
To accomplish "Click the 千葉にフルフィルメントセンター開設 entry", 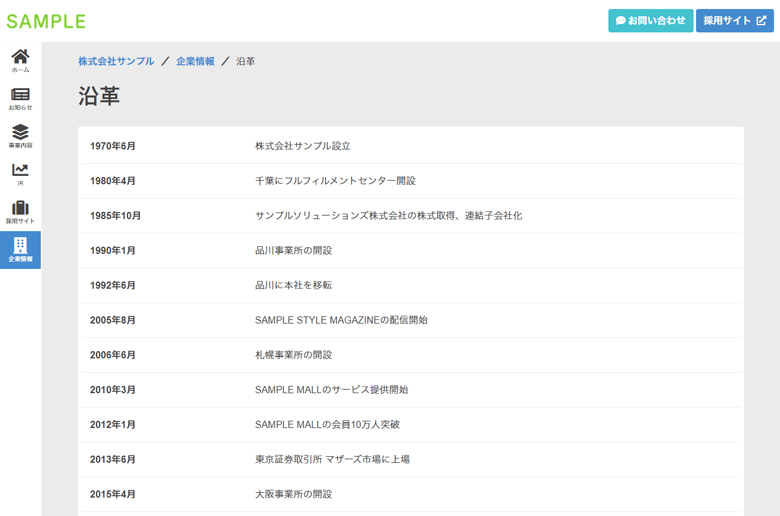I will click(335, 181).
